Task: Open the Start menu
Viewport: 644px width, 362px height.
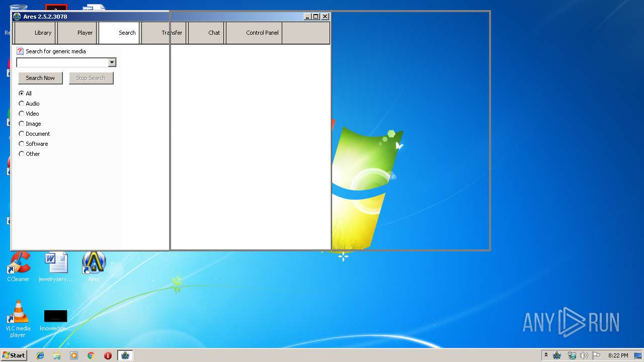Action: tap(14, 355)
